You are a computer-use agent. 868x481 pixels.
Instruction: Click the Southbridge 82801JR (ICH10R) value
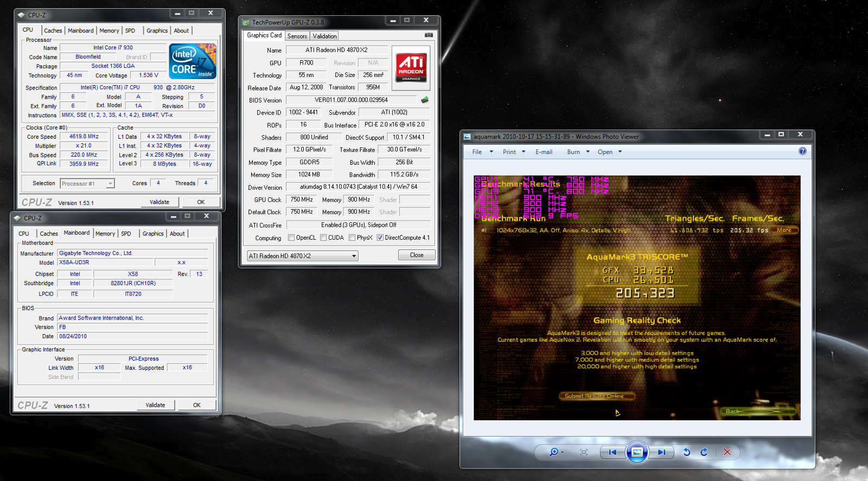[x=133, y=283]
